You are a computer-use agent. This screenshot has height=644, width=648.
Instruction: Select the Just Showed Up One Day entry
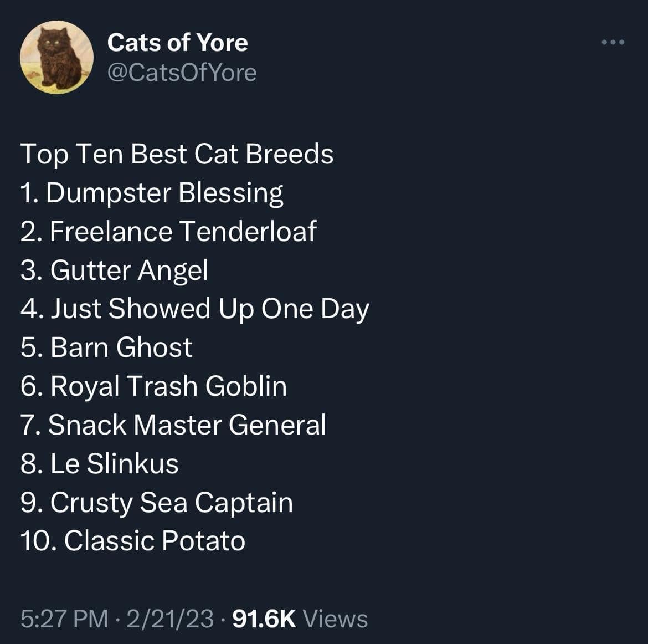tap(194, 309)
